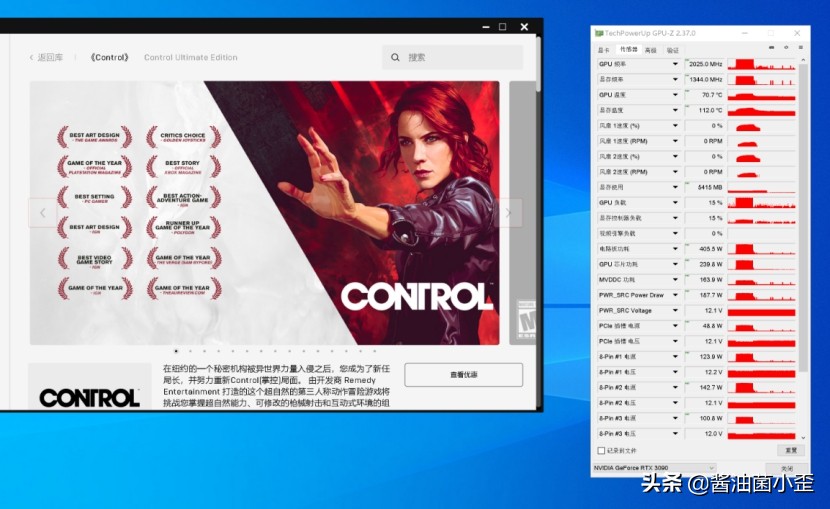Select the last carousel dot under the banner
Viewport: 830px width, 509px height.
[375, 351]
